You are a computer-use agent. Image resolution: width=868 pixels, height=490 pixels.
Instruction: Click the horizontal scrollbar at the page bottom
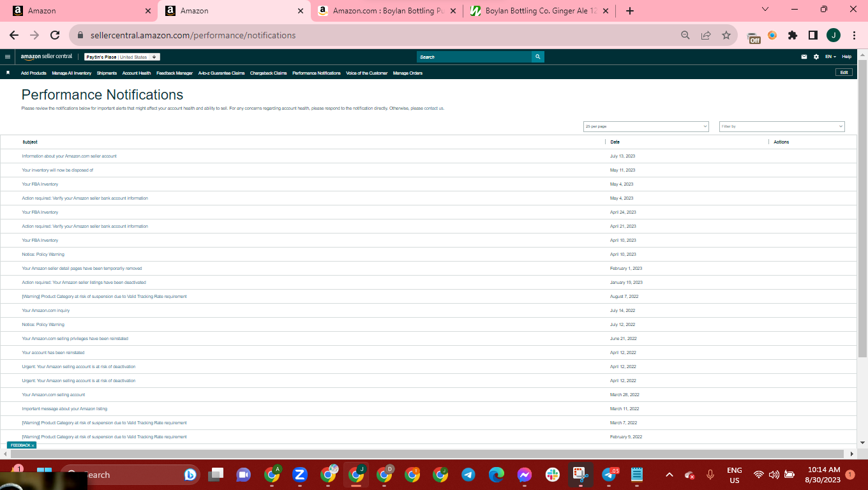pos(426,454)
